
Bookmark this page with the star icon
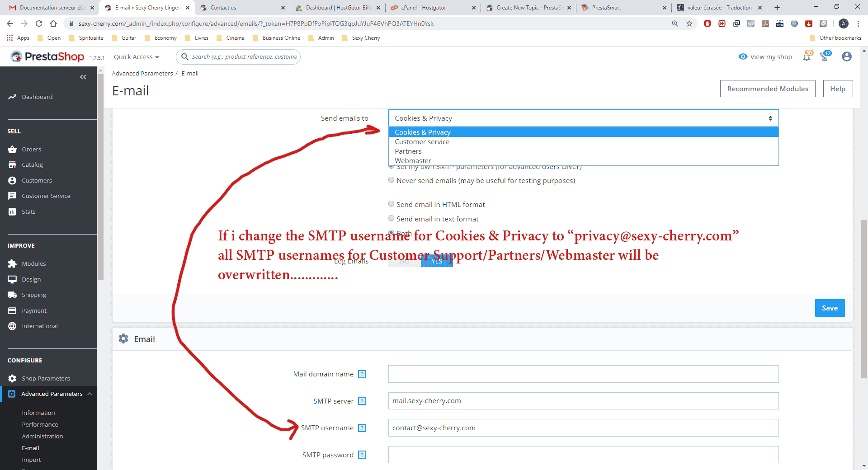tap(689, 23)
